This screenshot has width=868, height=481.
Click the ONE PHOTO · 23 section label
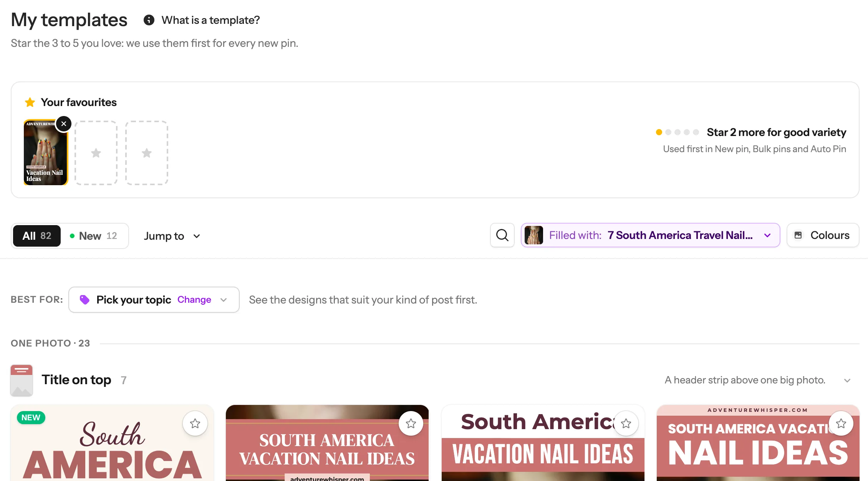[x=50, y=343]
